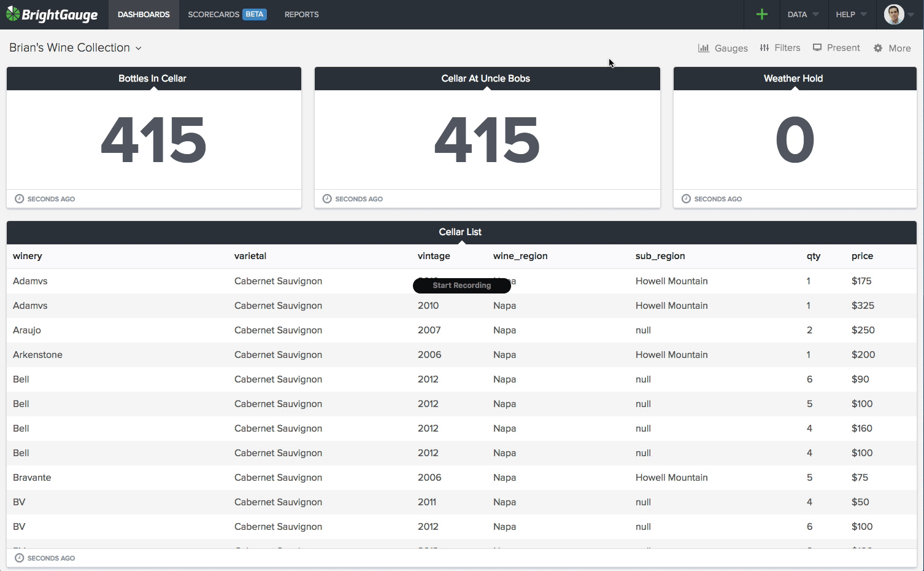
Task: Click clock icon in Cellar List footer
Action: (20, 558)
